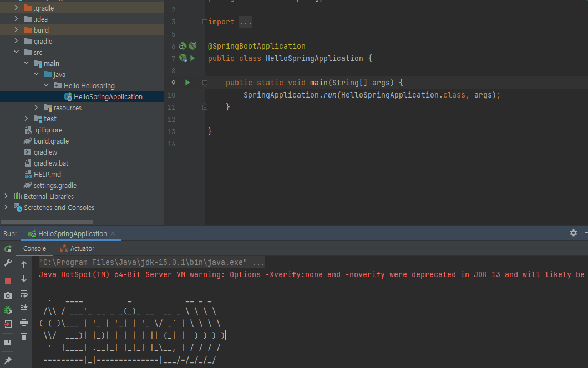Jump up the stack trace with up arrow

pos(24,264)
